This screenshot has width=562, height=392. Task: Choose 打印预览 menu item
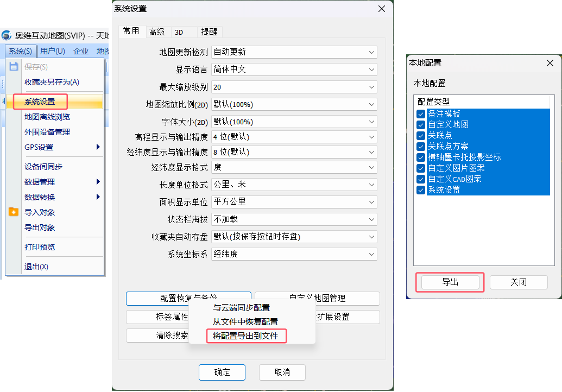[x=54, y=247]
